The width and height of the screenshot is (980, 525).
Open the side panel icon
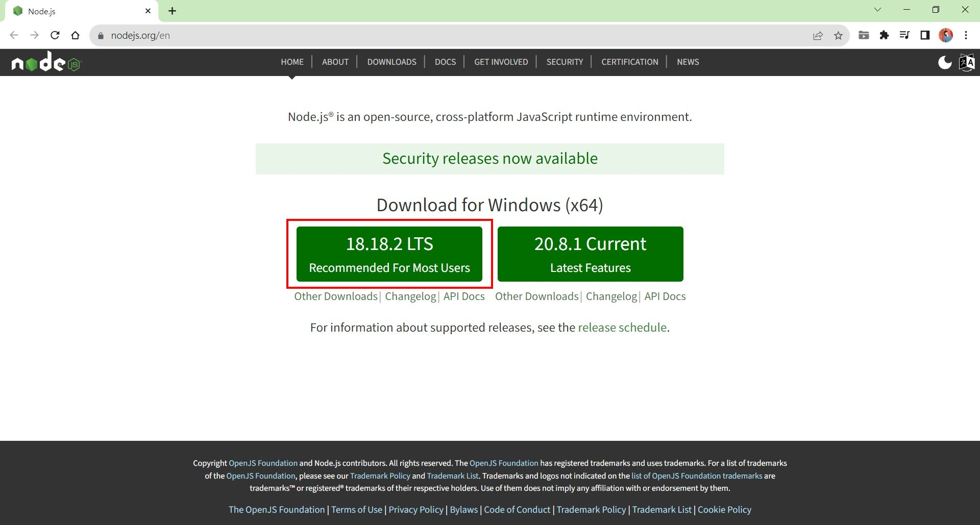point(925,35)
